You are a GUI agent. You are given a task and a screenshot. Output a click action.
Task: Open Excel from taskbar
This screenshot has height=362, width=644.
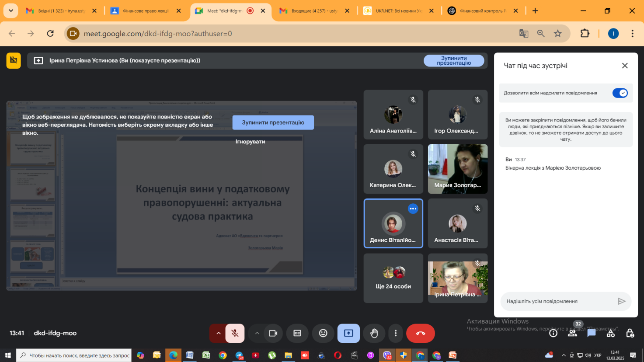coord(206,355)
